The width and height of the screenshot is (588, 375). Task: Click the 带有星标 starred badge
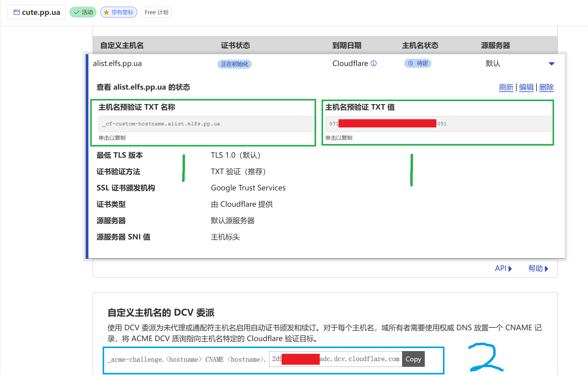click(119, 12)
